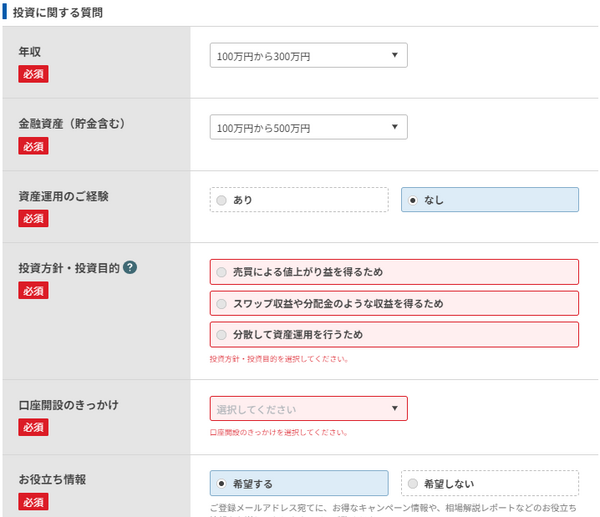The image size is (600, 517).
Task: Click the help icon beside 投資方針・投資目的
Action: (130, 268)
